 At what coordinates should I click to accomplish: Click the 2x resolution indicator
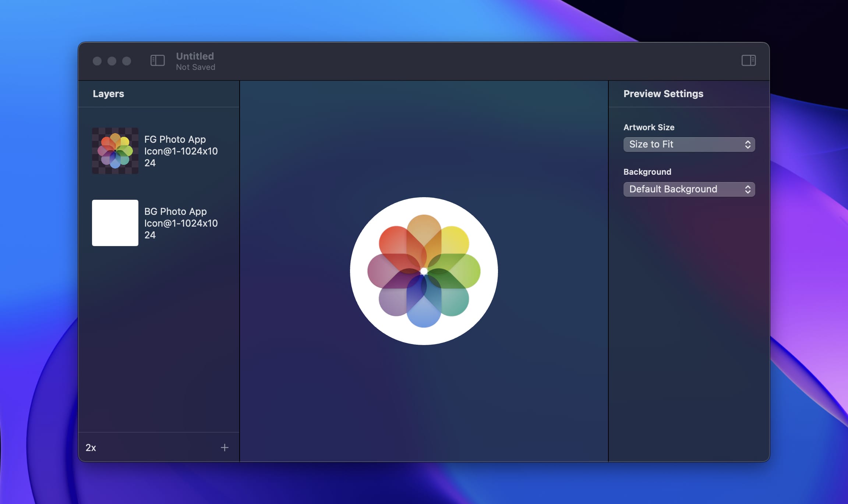[x=91, y=448]
